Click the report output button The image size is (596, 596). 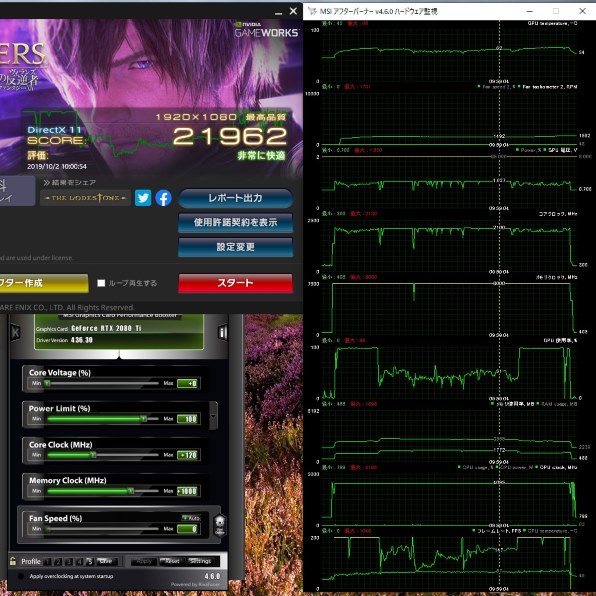(236, 198)
